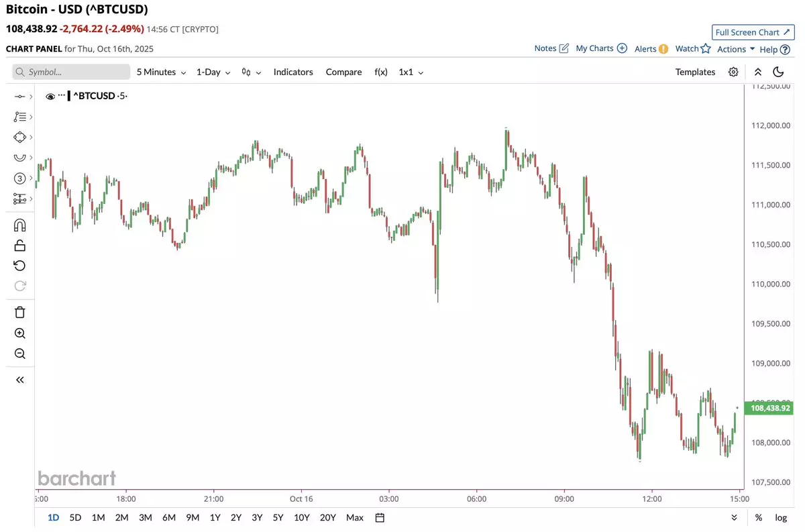This screenshot has height=532, width=805.
Task: Toggle log scale on the chart
Action: [781, 517]
